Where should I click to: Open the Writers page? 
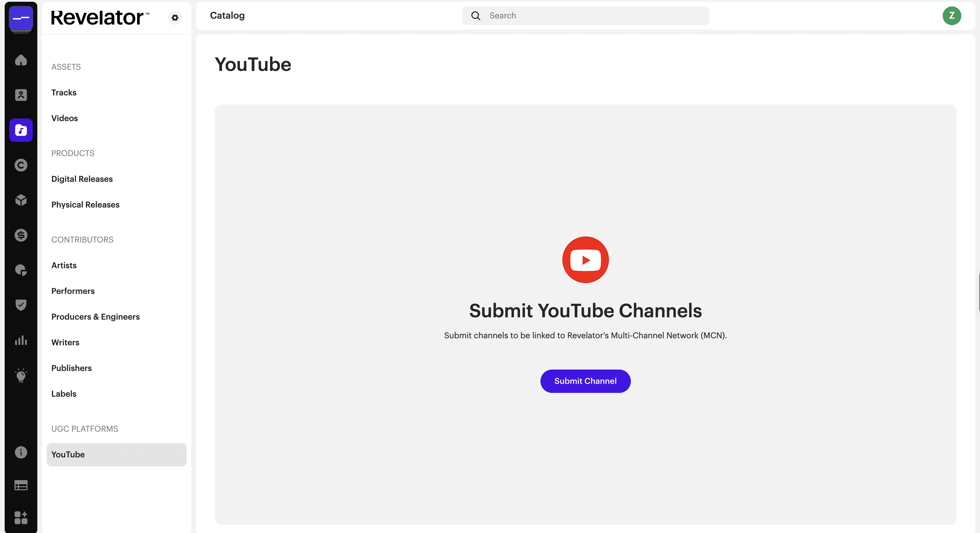tap(65, 343)
